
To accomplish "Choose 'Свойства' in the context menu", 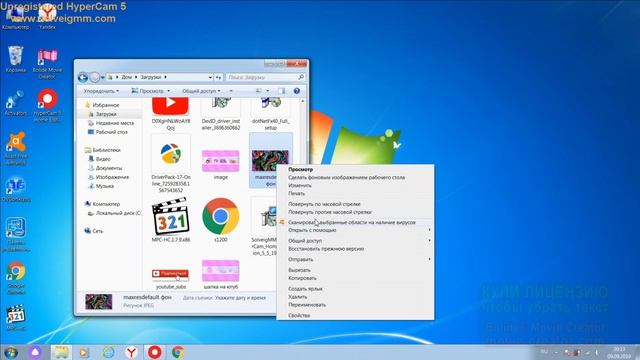I will coord(299,316).
